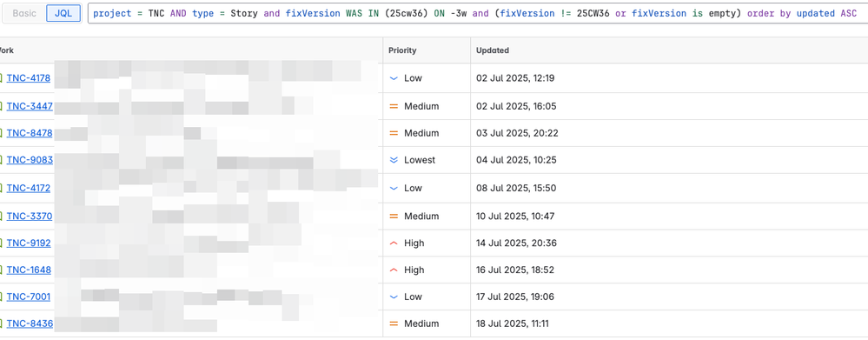Screen dimensions: 868x340
Task: Select the date 03 Jul 2025, 20:22
Action: pyautogui.click(x=516, y=133)
